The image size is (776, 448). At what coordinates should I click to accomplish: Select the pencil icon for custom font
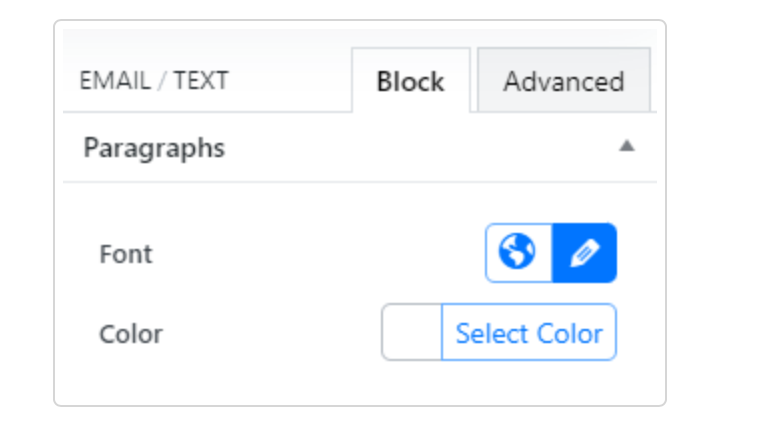(x=584, y=253)
